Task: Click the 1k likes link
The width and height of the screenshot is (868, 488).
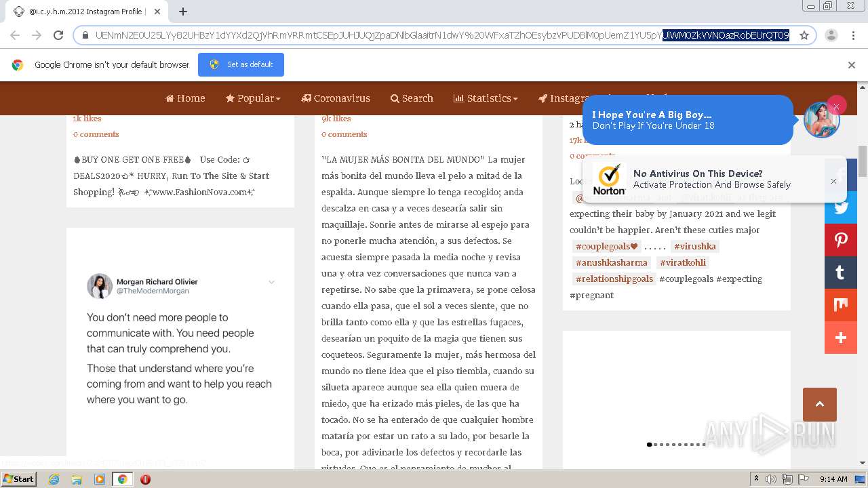Action: point(87,119)
